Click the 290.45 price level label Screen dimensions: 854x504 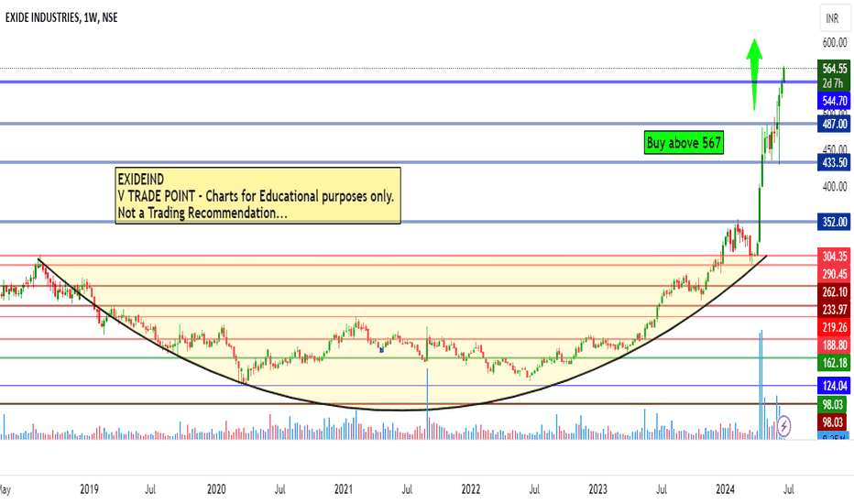[835, 274]
